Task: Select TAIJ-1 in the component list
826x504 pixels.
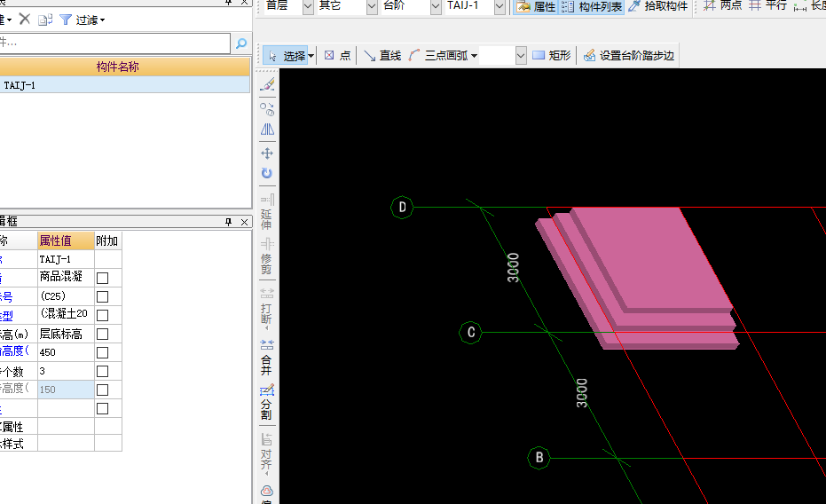Action: (x=124, y=85)
